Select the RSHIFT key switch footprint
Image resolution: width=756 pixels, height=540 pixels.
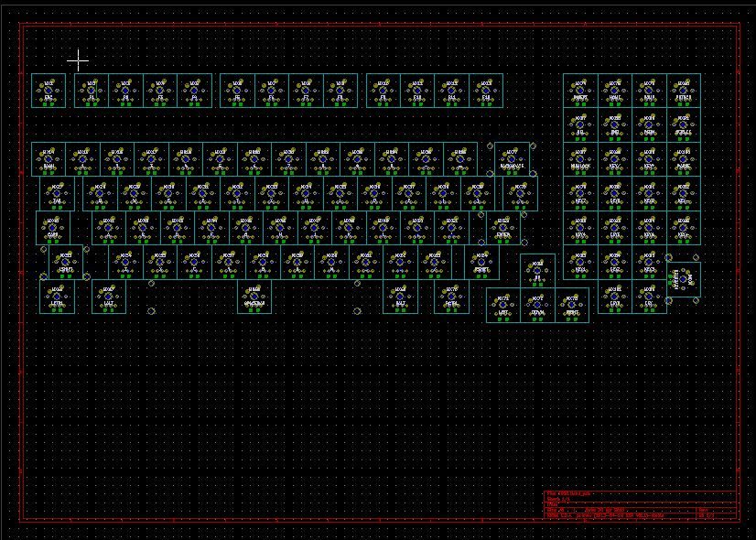[x=481, y=263]
